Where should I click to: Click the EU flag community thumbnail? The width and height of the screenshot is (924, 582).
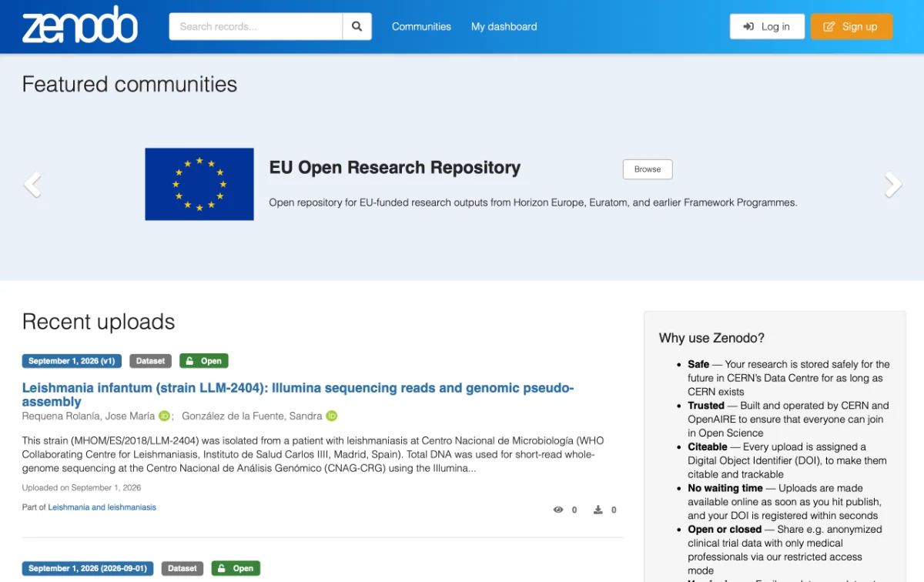(x=199, y=184)
